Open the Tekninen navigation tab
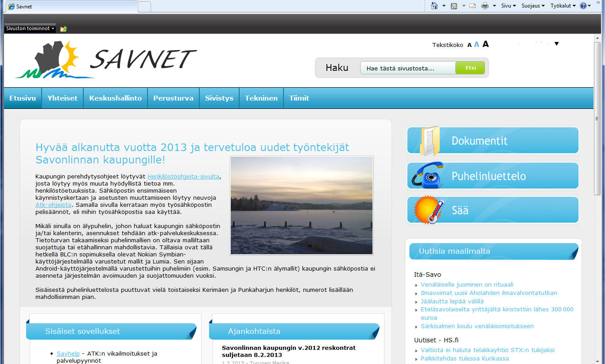This screenshot has width=605, height=364. point(261,98)
